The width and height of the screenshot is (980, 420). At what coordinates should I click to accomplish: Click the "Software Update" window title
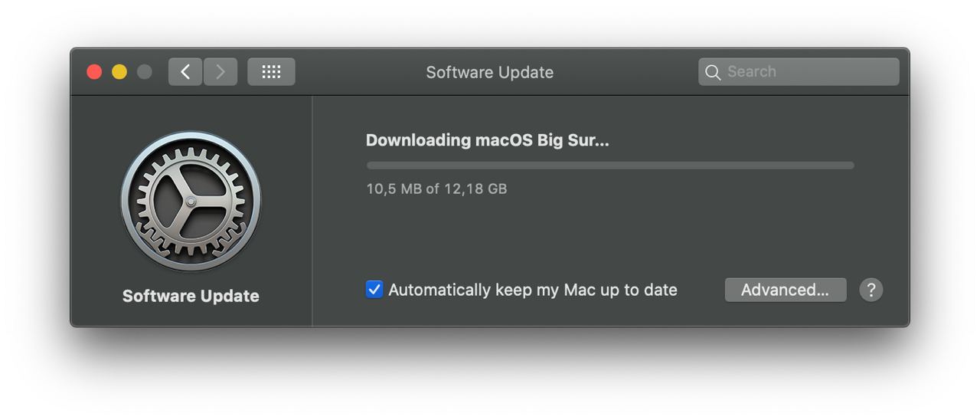click(x=490, y=72)
